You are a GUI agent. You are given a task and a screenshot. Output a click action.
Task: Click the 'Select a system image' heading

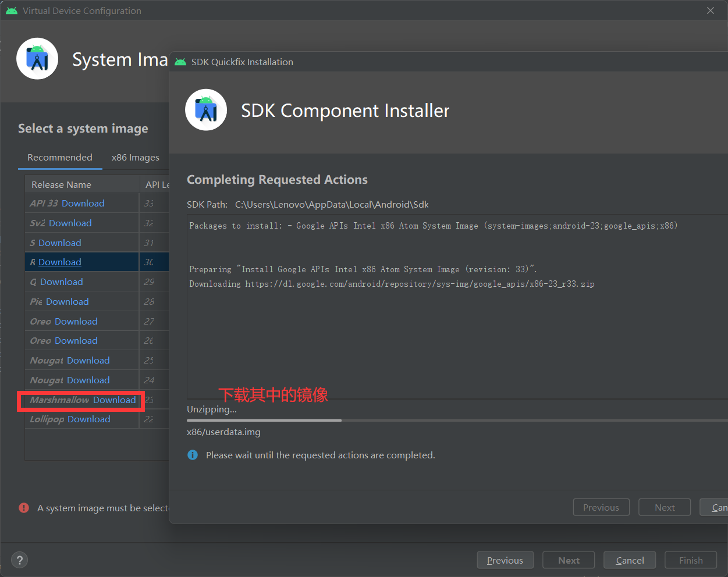click(x=83, y=129)
